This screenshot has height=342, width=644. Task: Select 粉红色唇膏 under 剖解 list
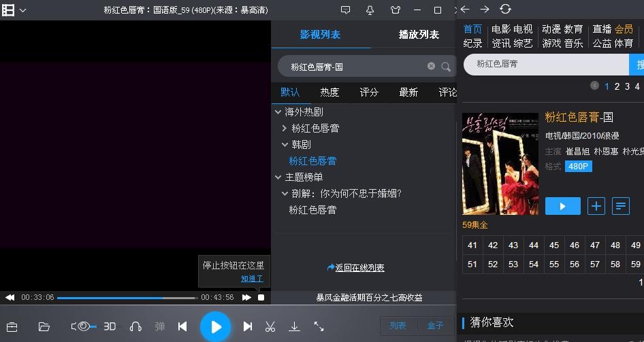(312, 210)
